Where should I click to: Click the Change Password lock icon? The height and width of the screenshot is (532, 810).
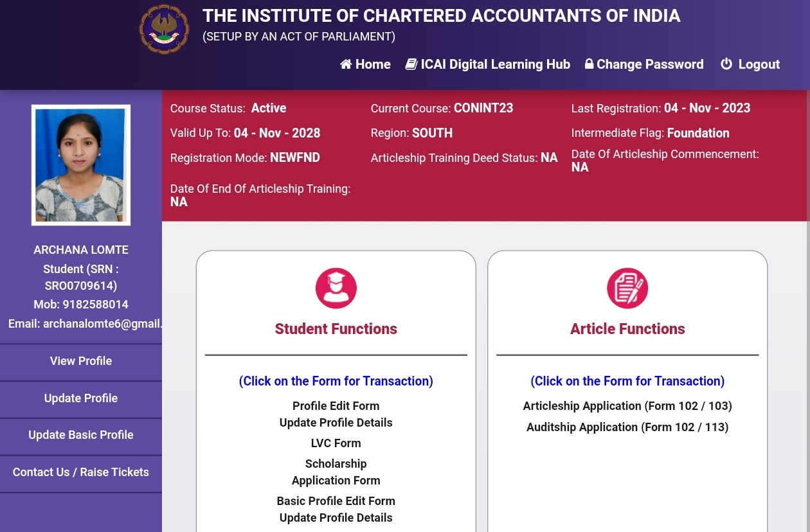pos(589,64)
